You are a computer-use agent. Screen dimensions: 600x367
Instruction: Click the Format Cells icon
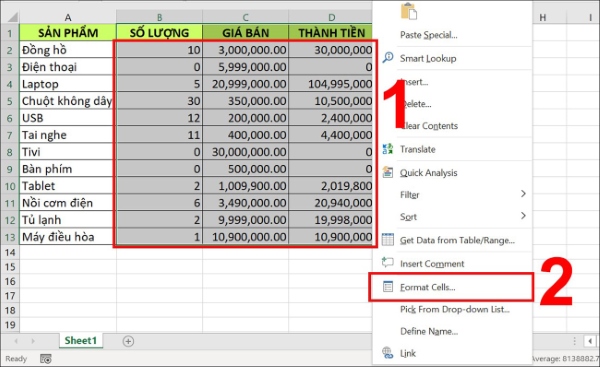click(388, 286)
